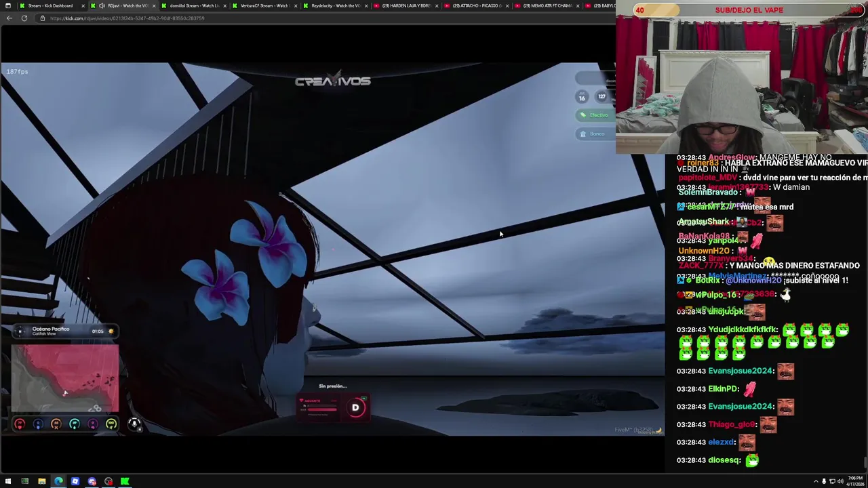The height and width of the screenshot is (488, 868).
Task: Open the MEMO ATR FT CHAMA YouTube tab
Action: 547,5
